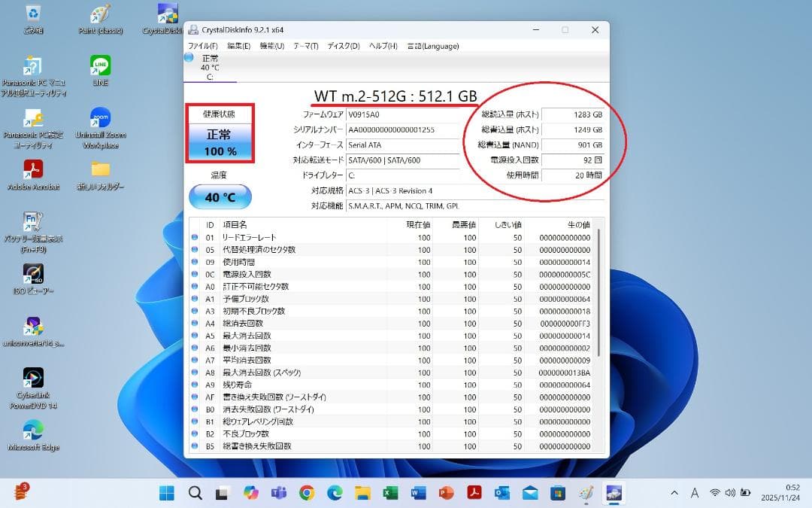Viewport: 812px width, 508px height.
Task: Open the ファイル(F) menu
Action: [x=201, y=46]
